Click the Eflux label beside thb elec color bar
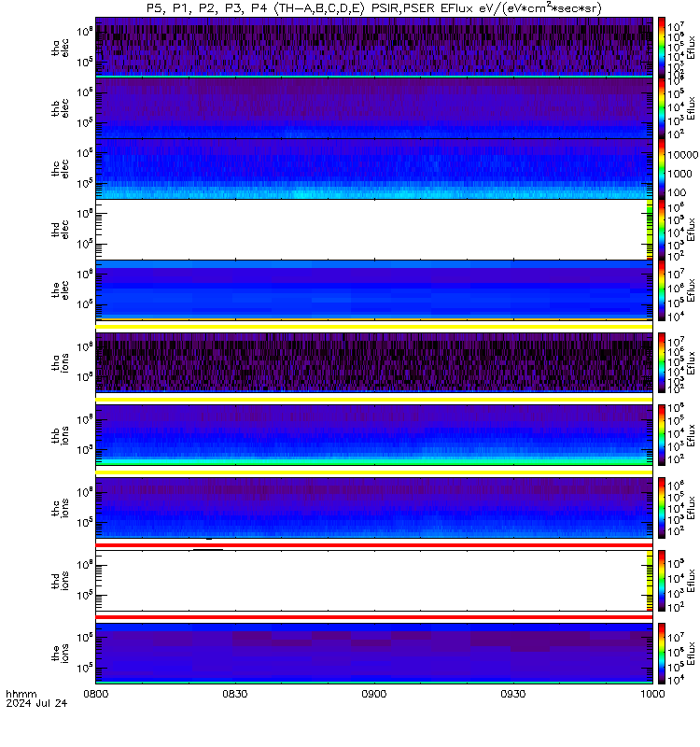 tap(692, 108)
